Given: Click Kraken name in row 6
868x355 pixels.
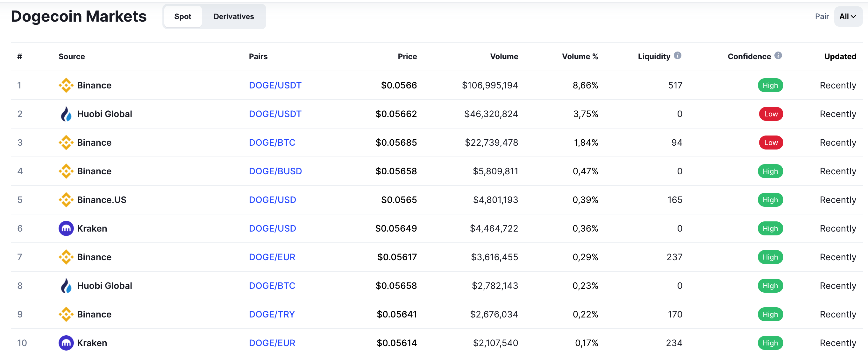Looking at the screenshot, I should (x=92, y=228).
